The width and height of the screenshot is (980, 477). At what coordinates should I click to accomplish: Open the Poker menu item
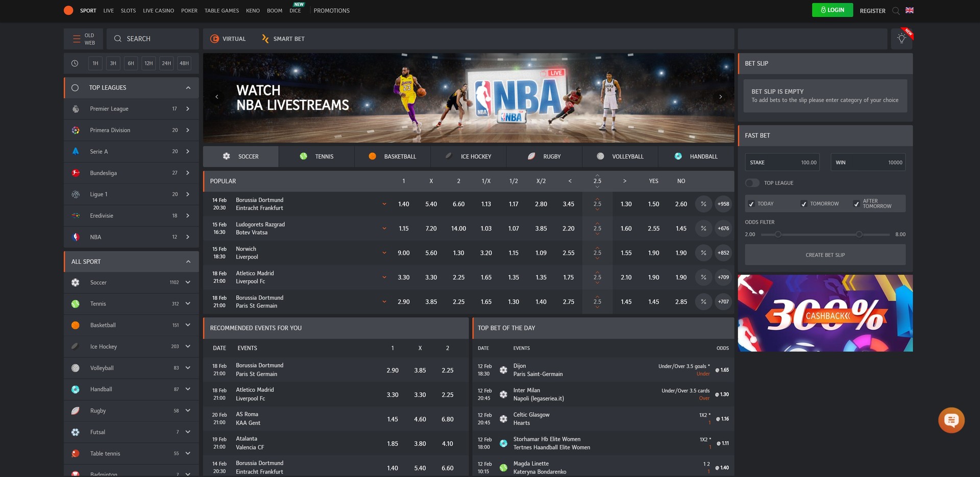click(189, 11)
